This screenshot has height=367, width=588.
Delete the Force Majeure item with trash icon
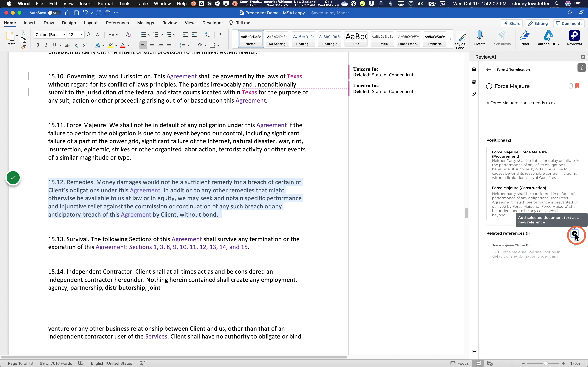570,86
